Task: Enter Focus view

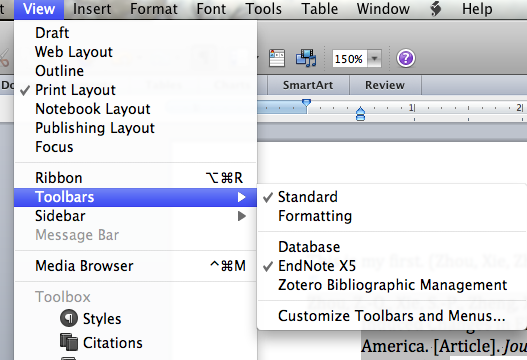Action: [x=135, y=147]
